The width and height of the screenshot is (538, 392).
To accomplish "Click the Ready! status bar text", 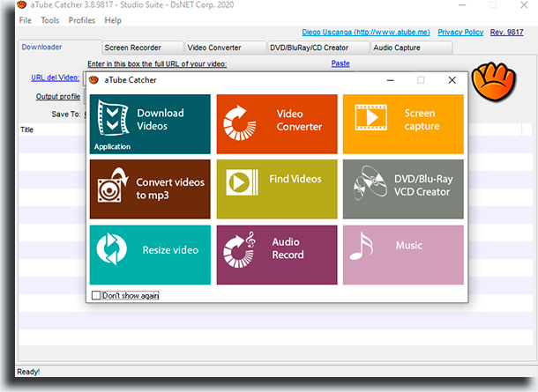I will [x=28, y=372].
